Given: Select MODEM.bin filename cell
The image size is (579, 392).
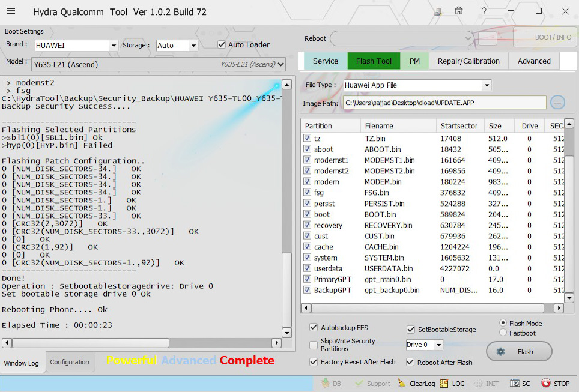Looking at the screenshot, I should click(x=383, y=182).
